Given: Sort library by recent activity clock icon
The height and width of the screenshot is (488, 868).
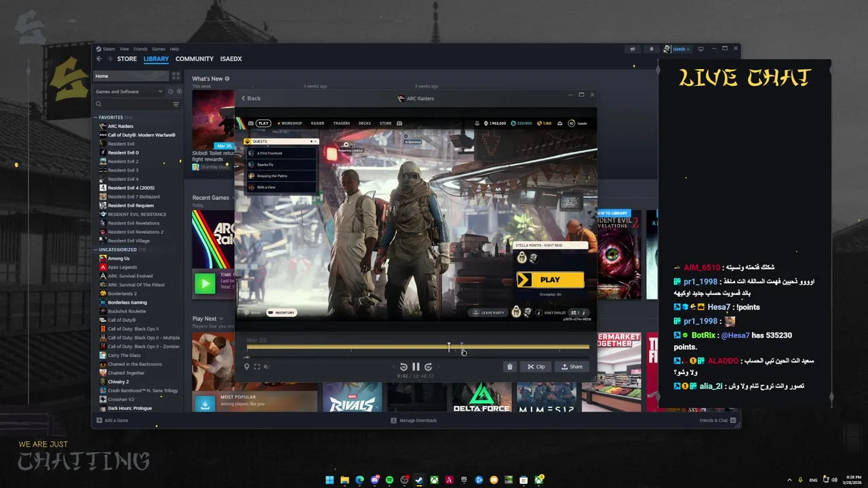Looking at the screenshot, I should (x=170, y=91).
